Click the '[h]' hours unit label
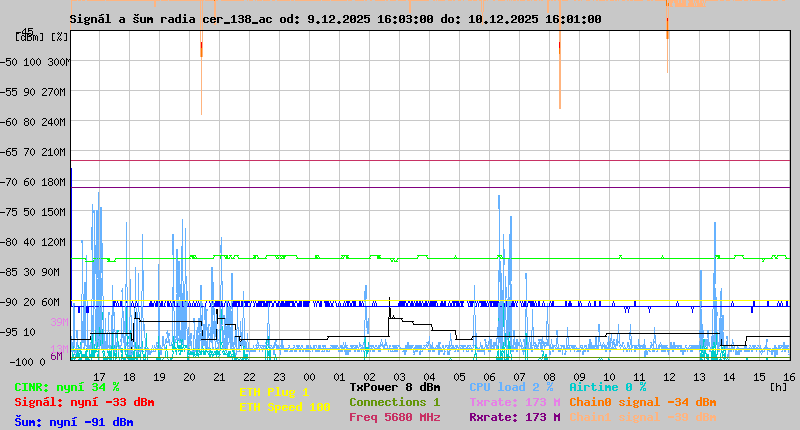 point(779,387)
